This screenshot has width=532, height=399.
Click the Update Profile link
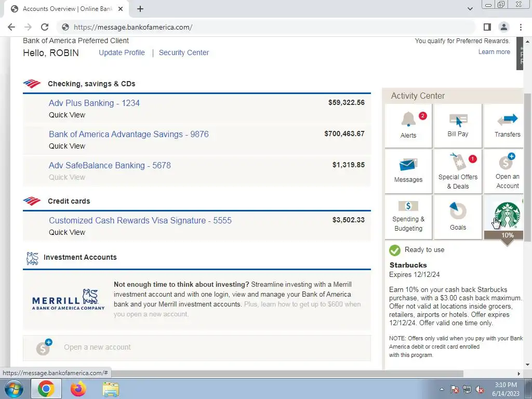(122, 52)
